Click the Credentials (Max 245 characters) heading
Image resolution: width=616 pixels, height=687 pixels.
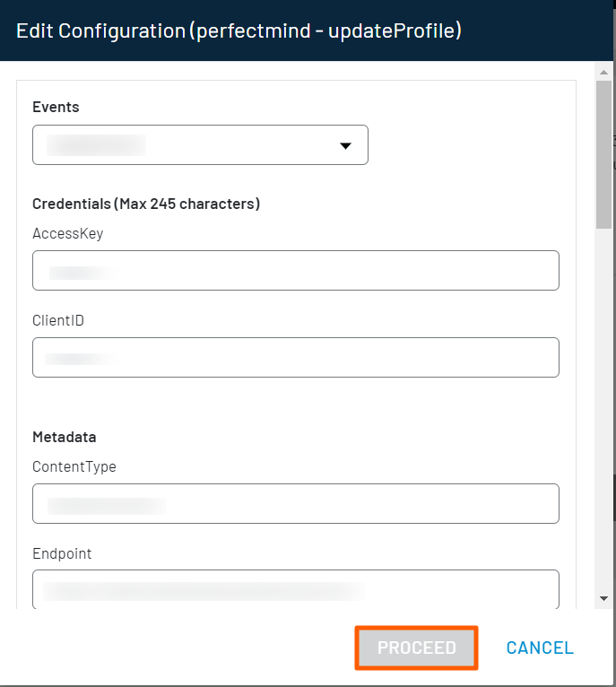point(146,204)
